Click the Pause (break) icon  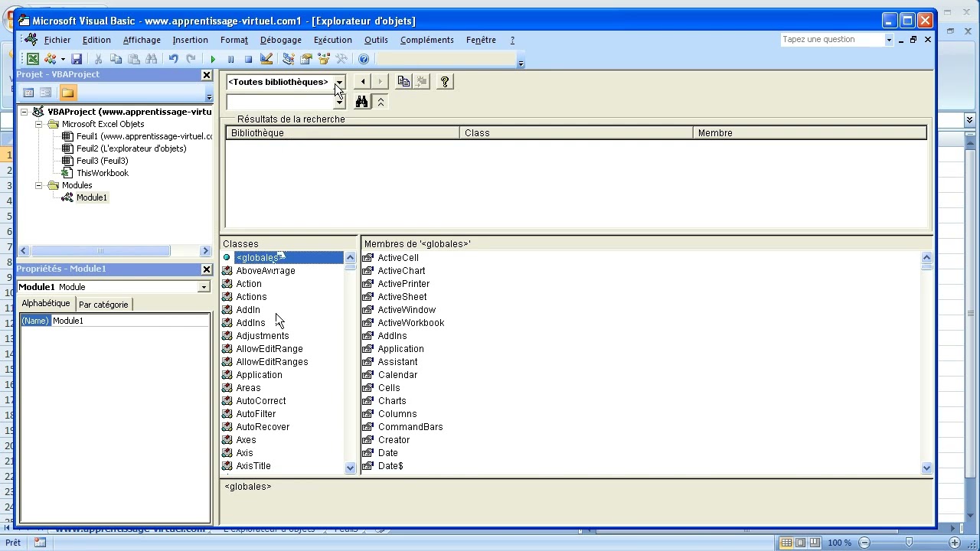(230, 59)
